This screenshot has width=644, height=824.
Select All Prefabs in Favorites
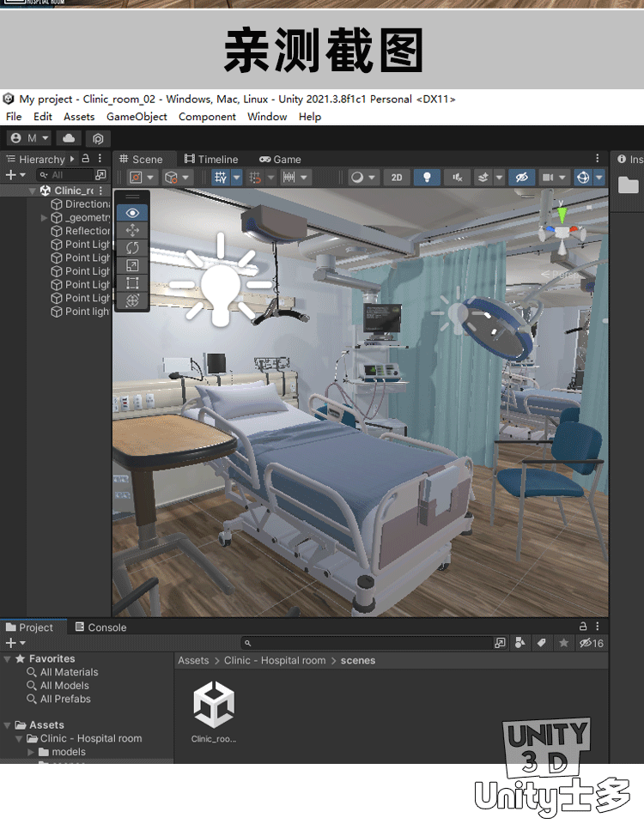click(65, 699)
